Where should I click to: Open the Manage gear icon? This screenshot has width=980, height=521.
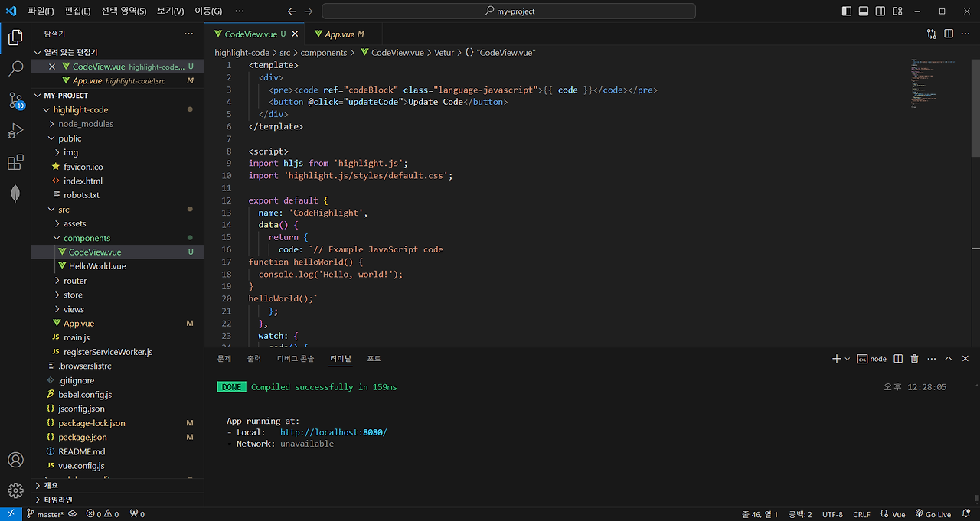point(15,490)
